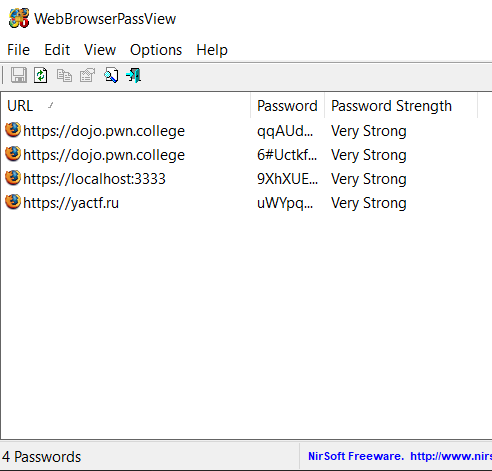Select the https://yactf.ru row

click(71, 203)
